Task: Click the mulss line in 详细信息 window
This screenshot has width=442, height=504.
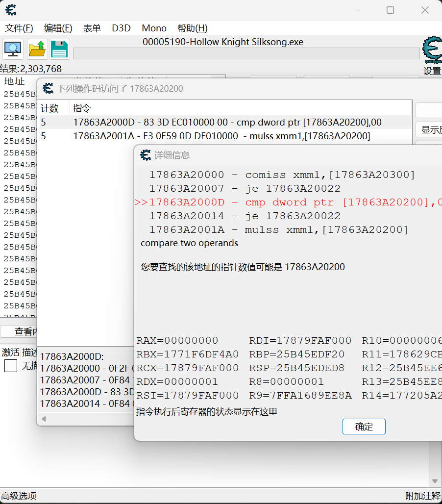Action: tap(278, 230)
